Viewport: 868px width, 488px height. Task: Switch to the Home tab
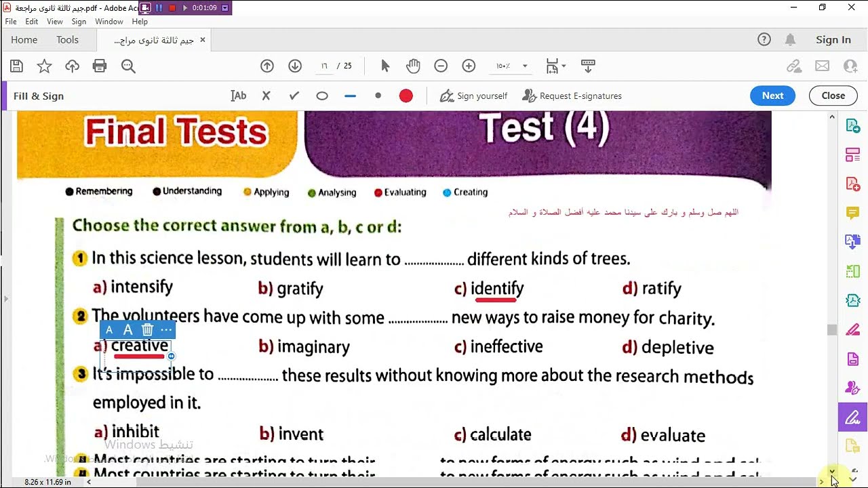(x=24, y=40)
